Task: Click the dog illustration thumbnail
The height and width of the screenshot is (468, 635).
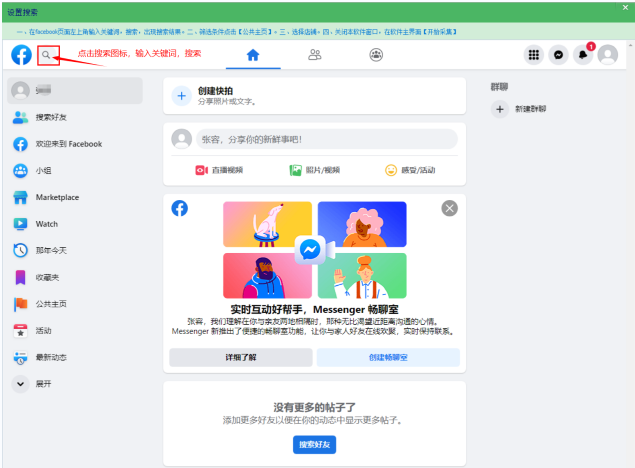Action: [267, 224]
